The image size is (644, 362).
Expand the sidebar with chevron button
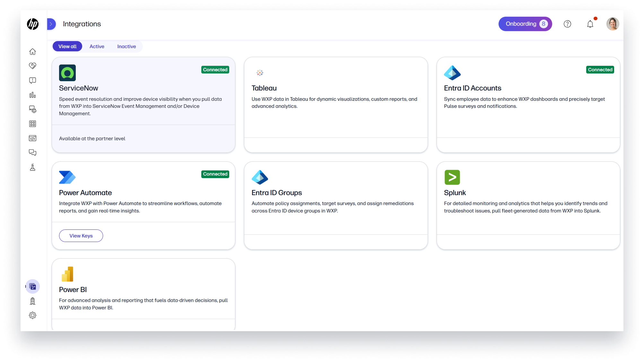tap(51, 24)
